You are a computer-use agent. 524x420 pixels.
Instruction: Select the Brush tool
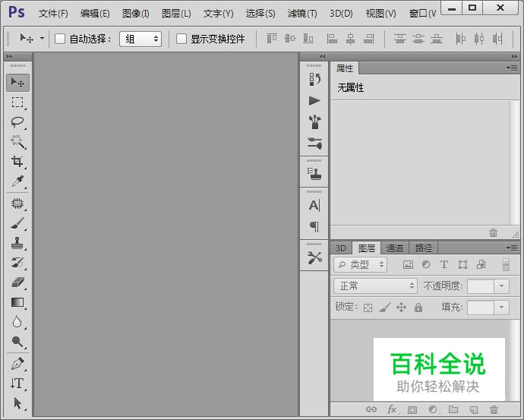[x=17, y=223]
